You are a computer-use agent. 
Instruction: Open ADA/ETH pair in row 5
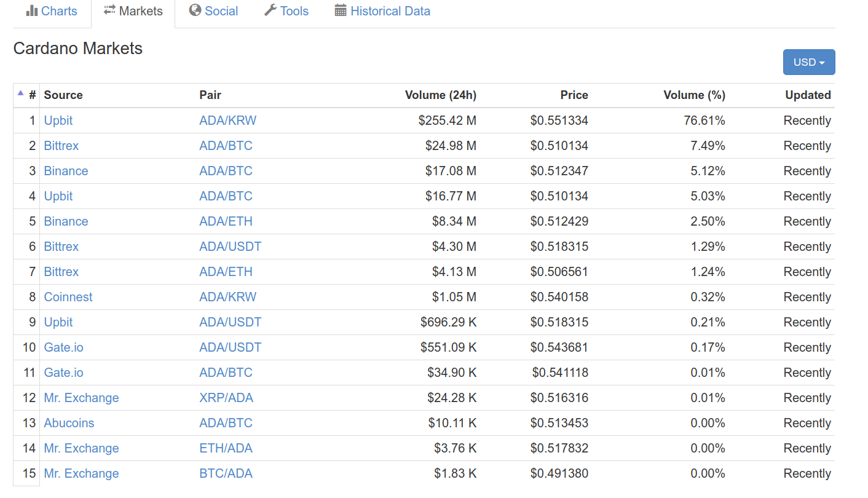coord(226,221)
